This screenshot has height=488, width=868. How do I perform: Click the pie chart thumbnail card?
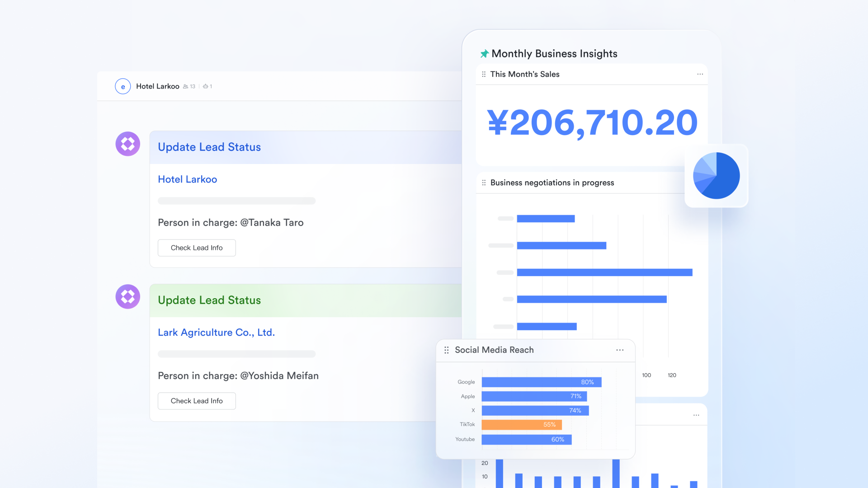tap(717, 176)
